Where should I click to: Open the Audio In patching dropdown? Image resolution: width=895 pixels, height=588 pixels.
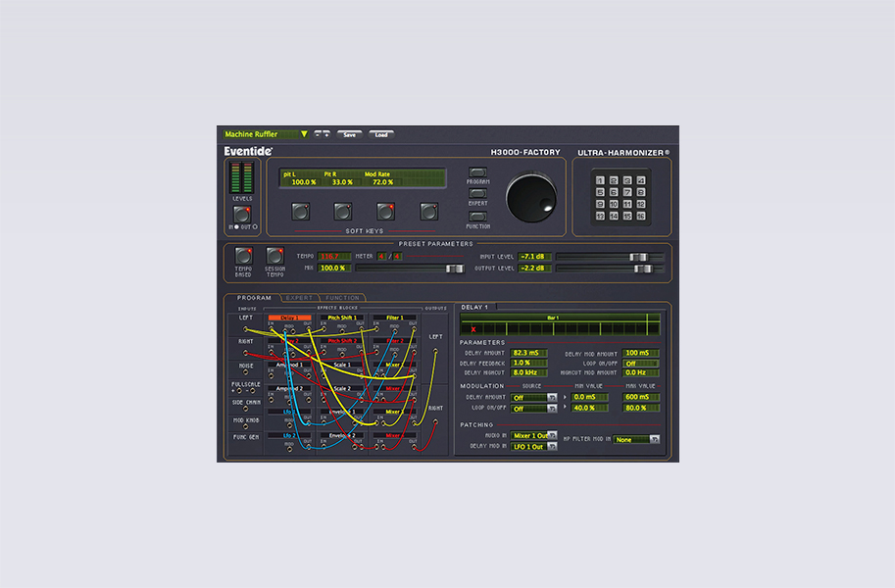(533, 435)
